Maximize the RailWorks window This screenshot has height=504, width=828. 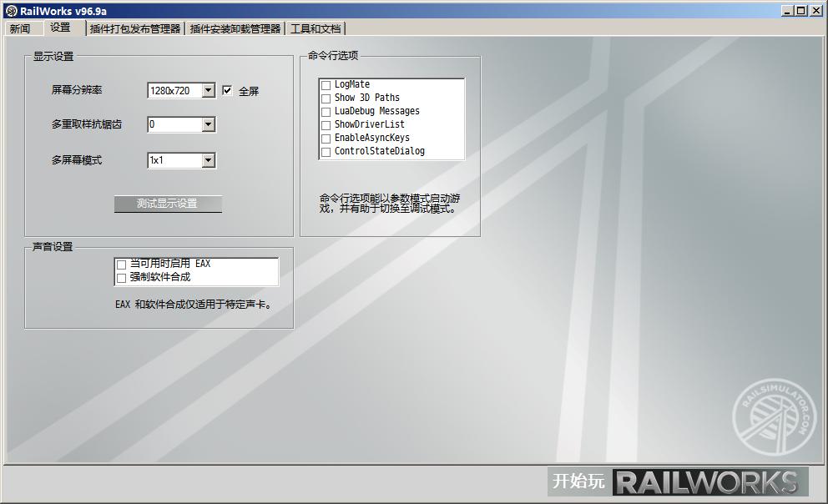point(801,11)
